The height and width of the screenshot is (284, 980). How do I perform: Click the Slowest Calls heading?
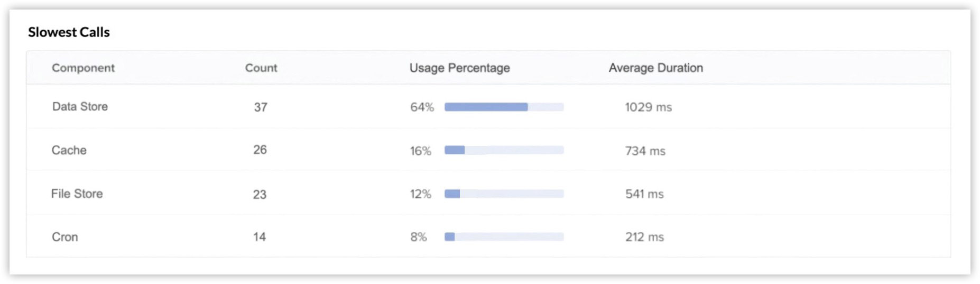pyautogui.click(x=69, y=32)
